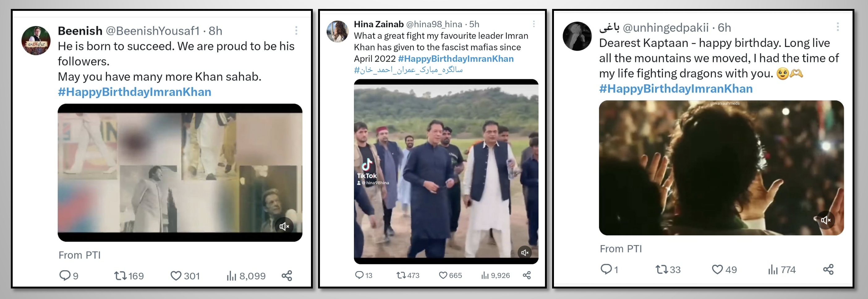The image size is (868, 299).
Task: Open #HappyBirthdayImranKhan hashtag in Beenish's tweet
Action: coord(134,92)
